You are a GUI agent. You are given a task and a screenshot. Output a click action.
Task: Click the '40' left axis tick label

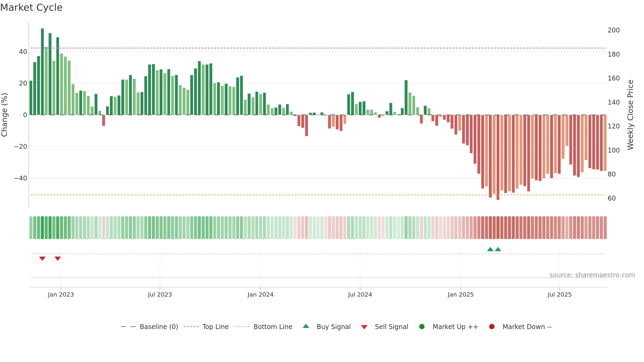click(23, 52)
